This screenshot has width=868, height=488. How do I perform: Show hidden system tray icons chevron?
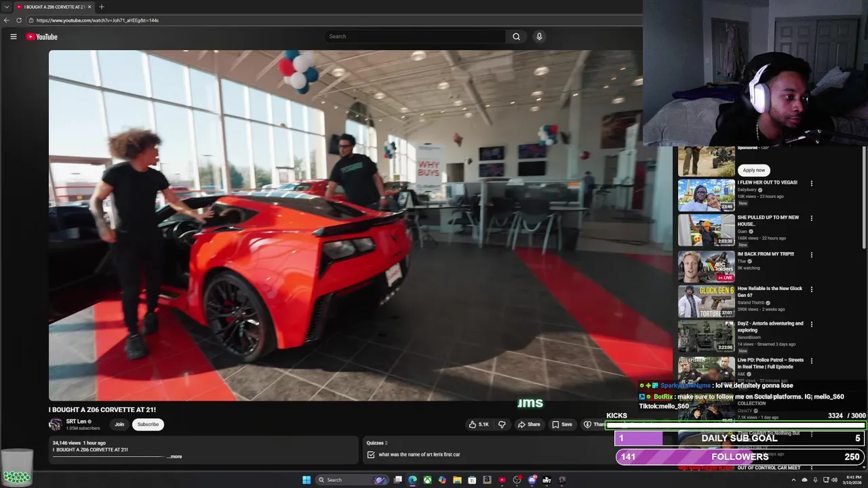[793, 480]
